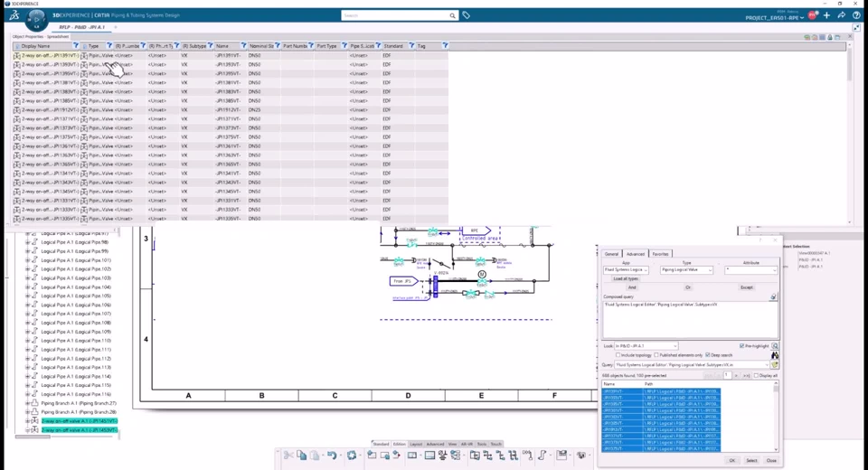Click the Composed query text area

click(690, 319)
